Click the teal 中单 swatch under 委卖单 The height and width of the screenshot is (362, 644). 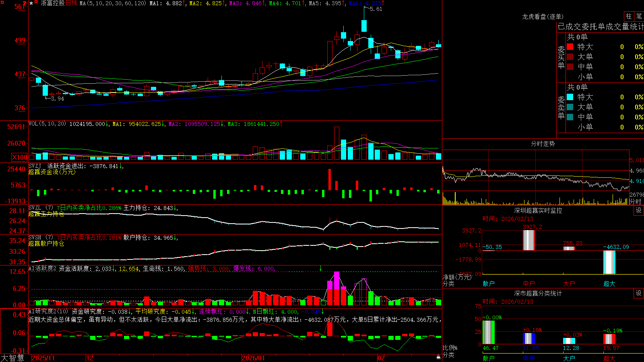[x=570, y=117]
